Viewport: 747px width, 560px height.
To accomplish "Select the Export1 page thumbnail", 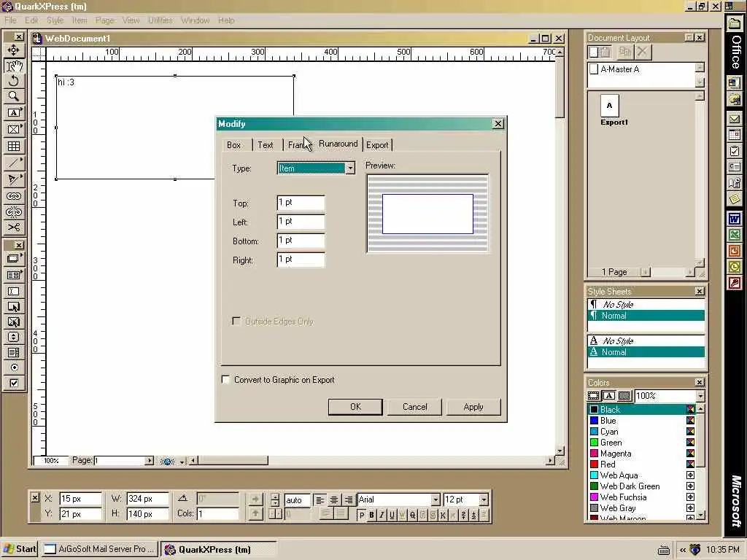I will point(609,106).
